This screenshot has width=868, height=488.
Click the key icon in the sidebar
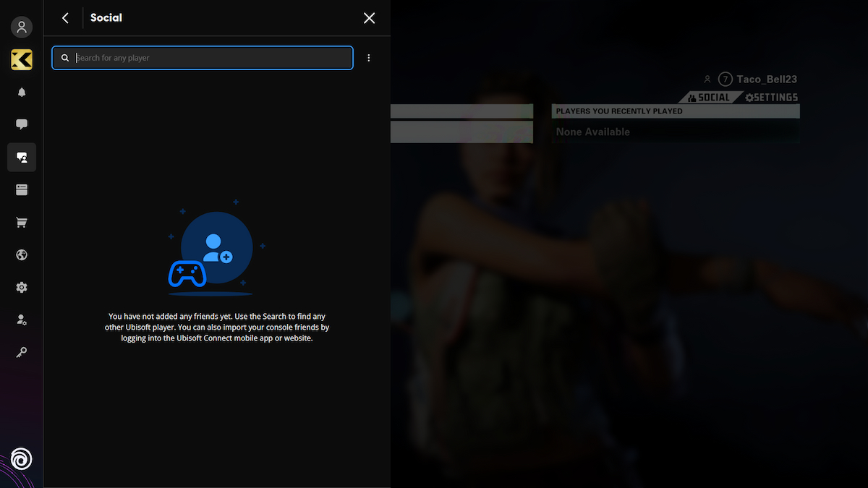(22, 352)
